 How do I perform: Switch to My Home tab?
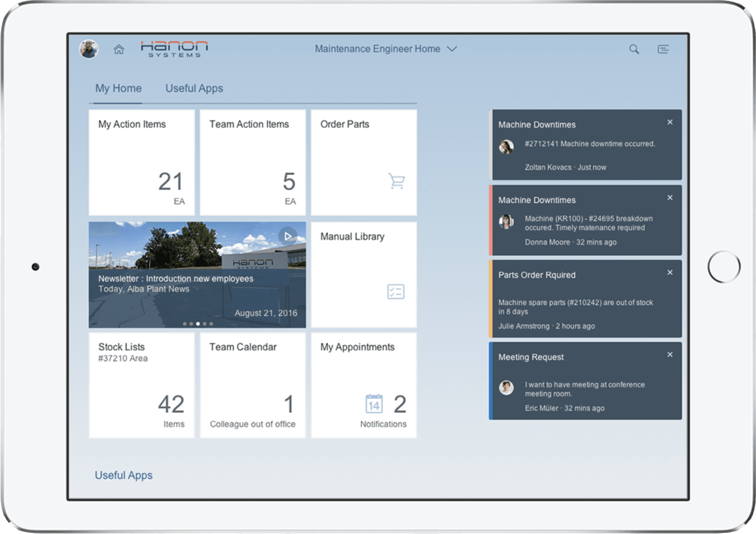pos(118,88)
